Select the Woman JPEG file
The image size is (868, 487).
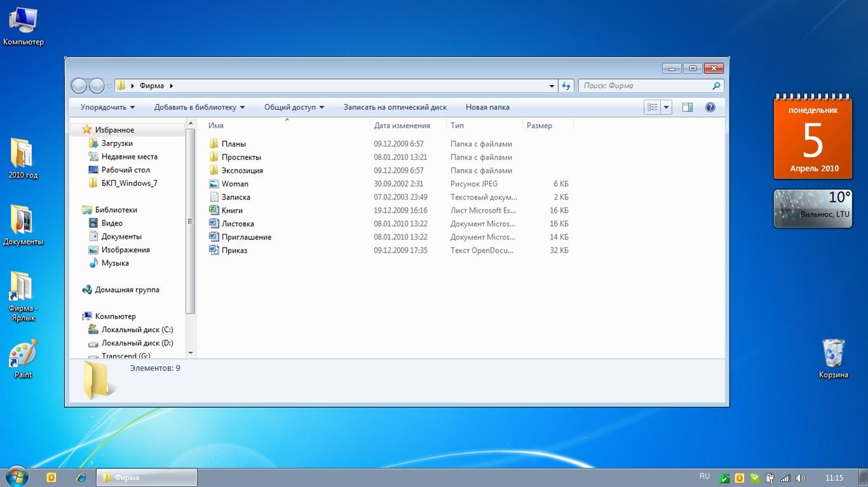coord(234,183)
